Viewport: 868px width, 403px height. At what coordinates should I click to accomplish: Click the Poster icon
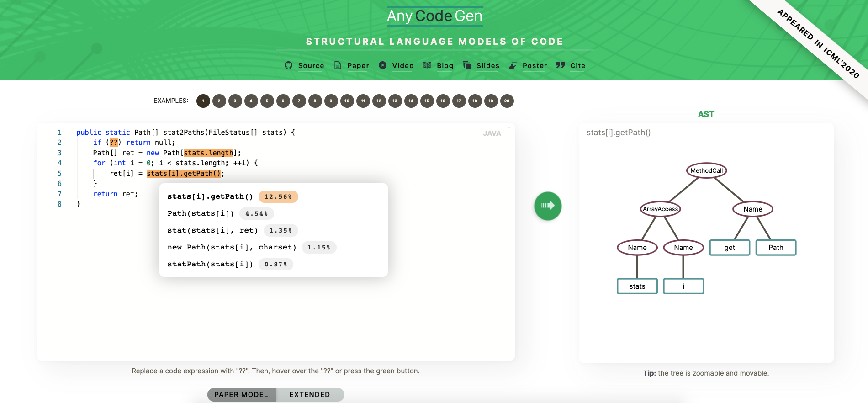pyautogui.click(x=513, y=65)
